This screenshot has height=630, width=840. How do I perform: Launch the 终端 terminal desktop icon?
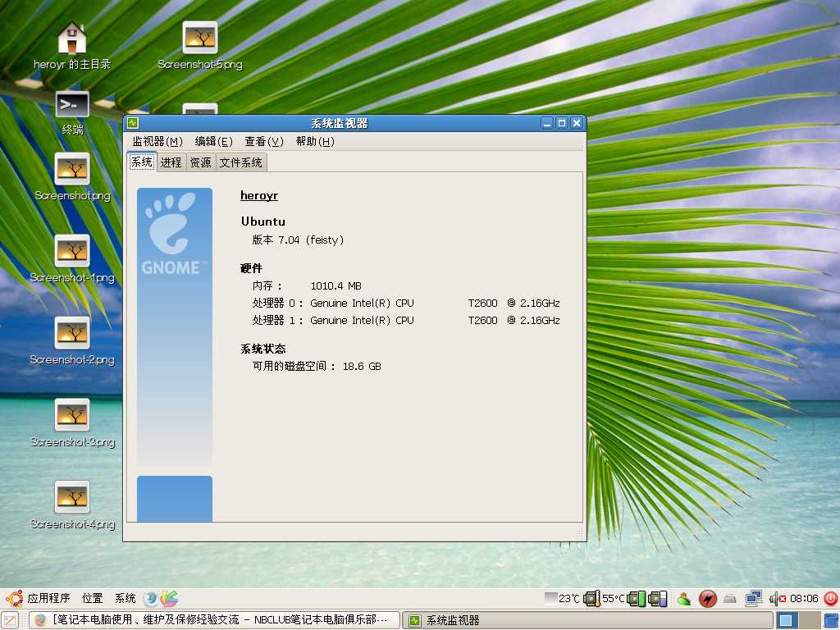click(72, 106)
